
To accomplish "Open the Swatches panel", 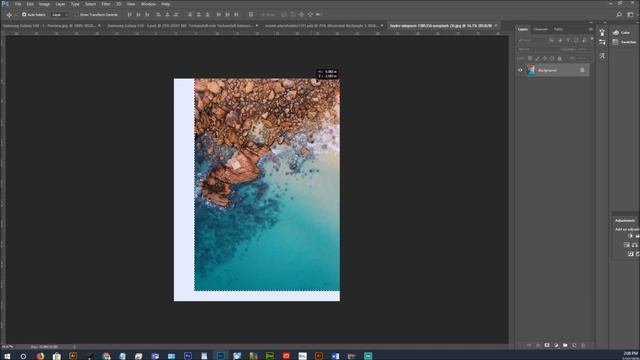I will coord(624,42).
